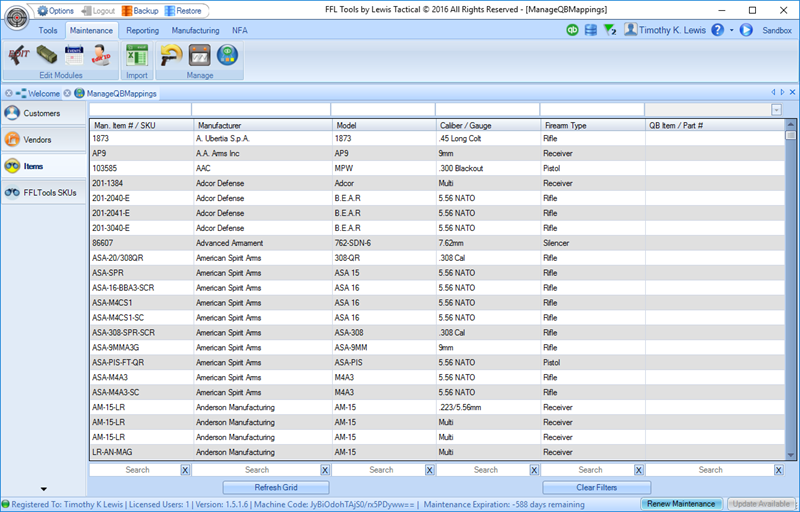Click the Edit firearm pistol icon

tap(18, 56)
